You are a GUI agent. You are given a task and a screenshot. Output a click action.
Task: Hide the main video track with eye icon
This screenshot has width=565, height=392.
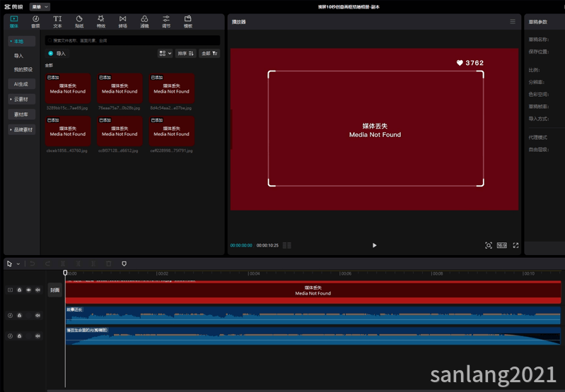pyautogui.click(x=28, y=290)
